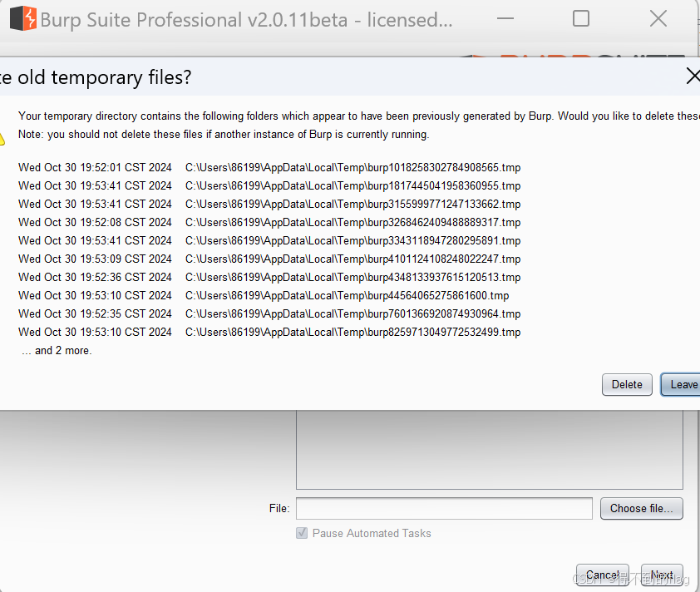Click the timestamp Wed Oct 30 19:52:08 CST 2024
Screen dimensions: 700x592
[95, 222]
